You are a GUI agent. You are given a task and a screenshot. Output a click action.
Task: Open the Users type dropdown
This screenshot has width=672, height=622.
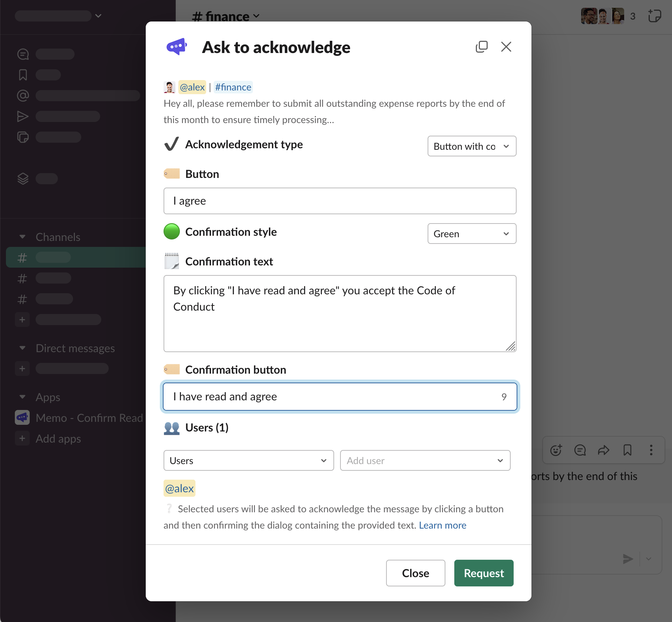tap(248, 460)
